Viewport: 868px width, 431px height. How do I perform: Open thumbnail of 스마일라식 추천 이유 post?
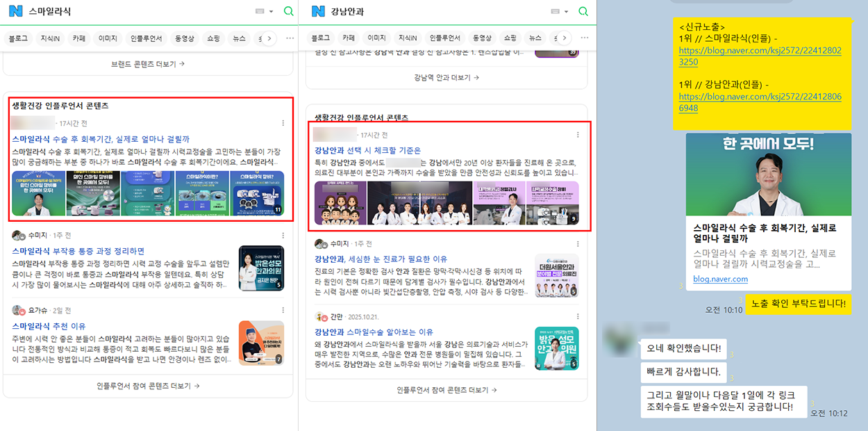coord(261,343)
